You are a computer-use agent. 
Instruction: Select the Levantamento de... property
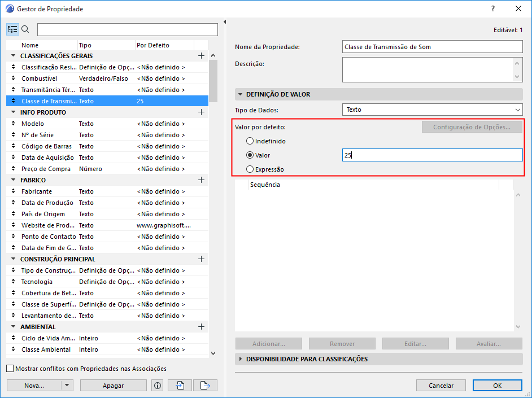(x=107, y=315)
